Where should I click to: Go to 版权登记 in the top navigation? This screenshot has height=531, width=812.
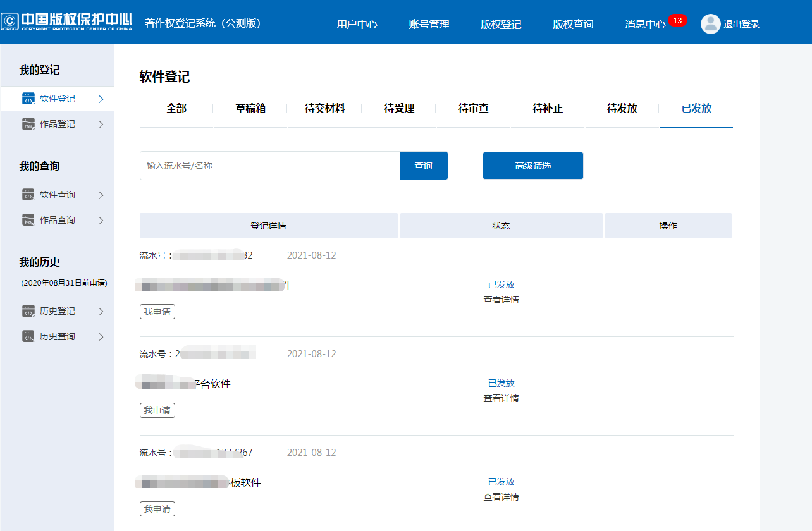click(501, 24)
